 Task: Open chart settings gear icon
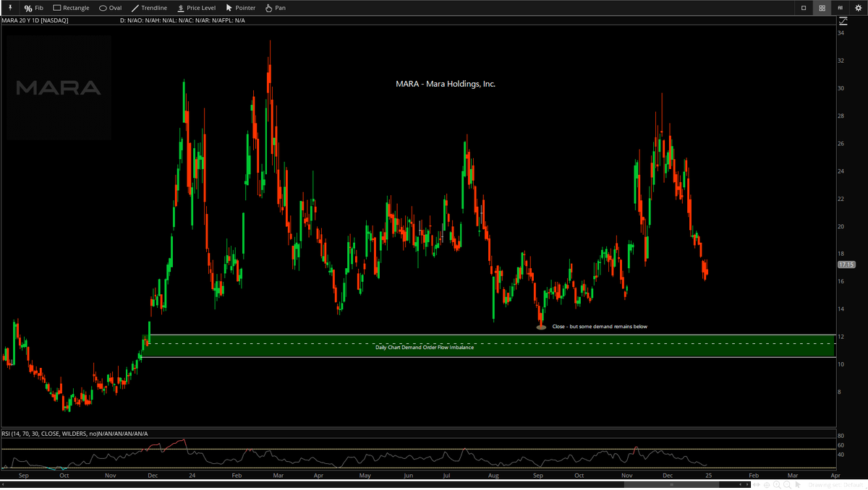click(859, 8)
